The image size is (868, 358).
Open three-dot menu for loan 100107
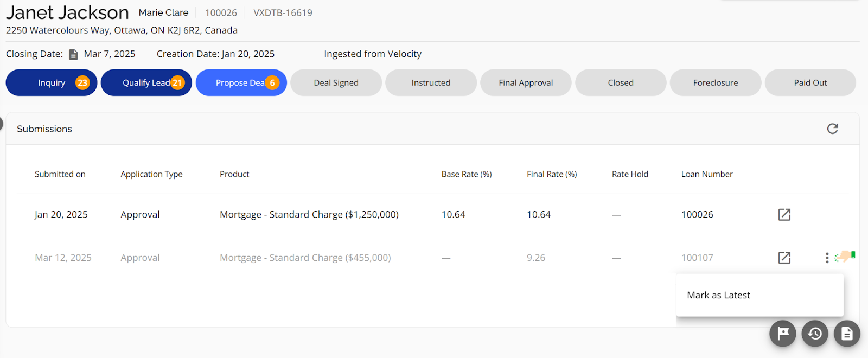click(x=827, y=258)
